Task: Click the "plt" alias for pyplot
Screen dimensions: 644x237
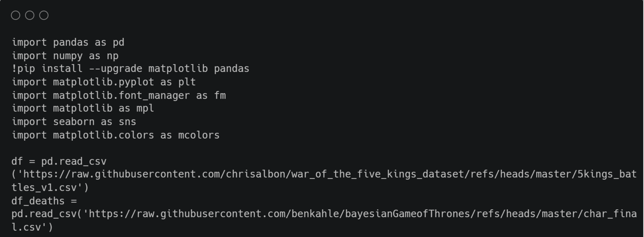Action: [186, 82]
